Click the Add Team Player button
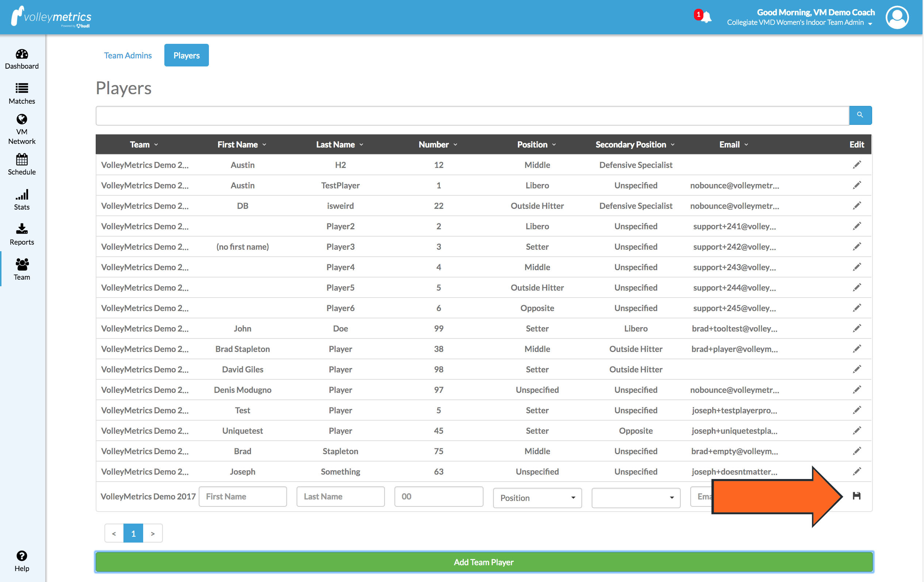This screenshot has width=924, height=582. click(x=484, y=562)
